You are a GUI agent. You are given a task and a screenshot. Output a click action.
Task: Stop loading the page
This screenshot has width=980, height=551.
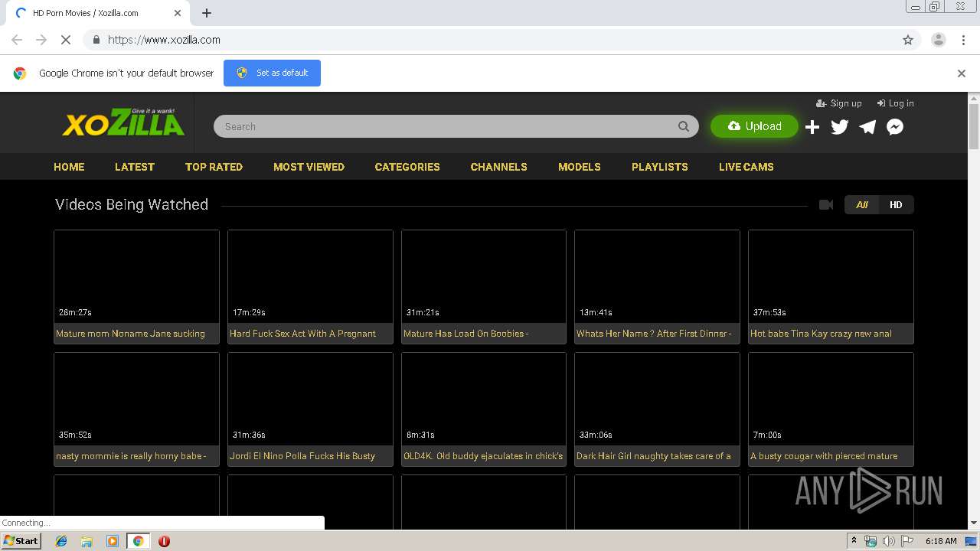coord(66,40)
